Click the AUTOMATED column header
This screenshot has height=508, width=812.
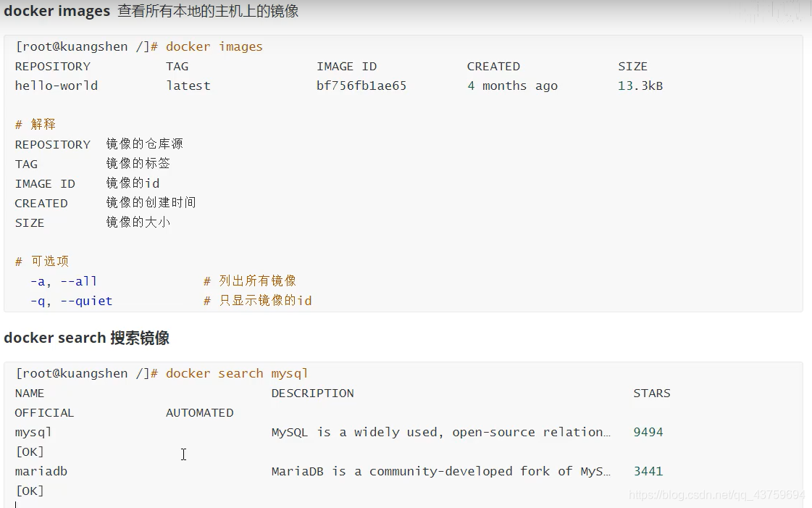coord(199,413)
